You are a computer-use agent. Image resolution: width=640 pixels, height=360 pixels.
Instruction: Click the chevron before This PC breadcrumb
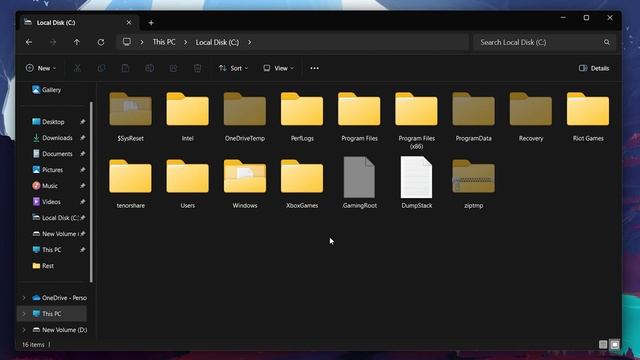pos(142,42)
